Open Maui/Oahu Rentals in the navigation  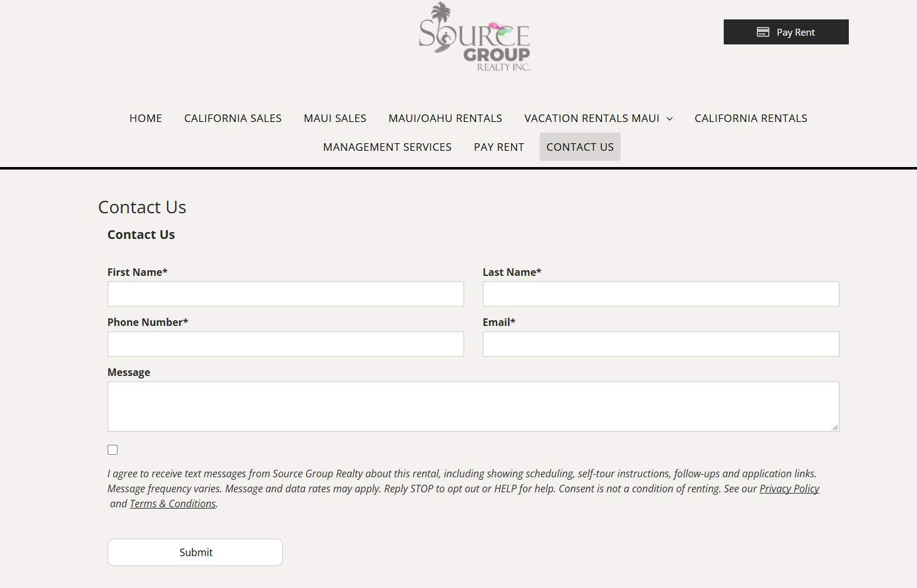[445, 118]
